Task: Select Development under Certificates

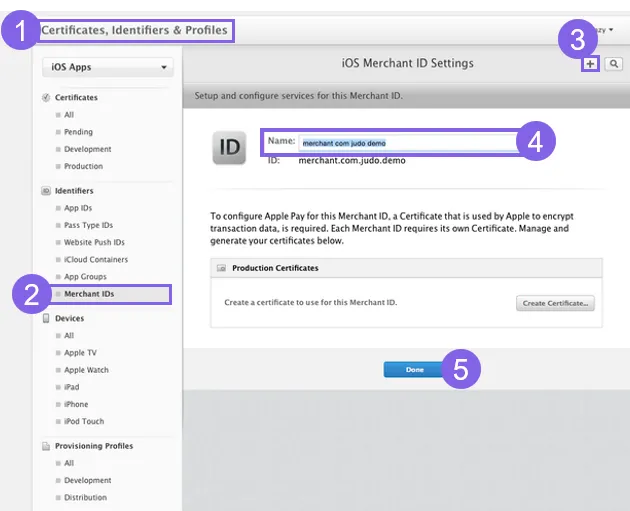Action: [88, 149]
